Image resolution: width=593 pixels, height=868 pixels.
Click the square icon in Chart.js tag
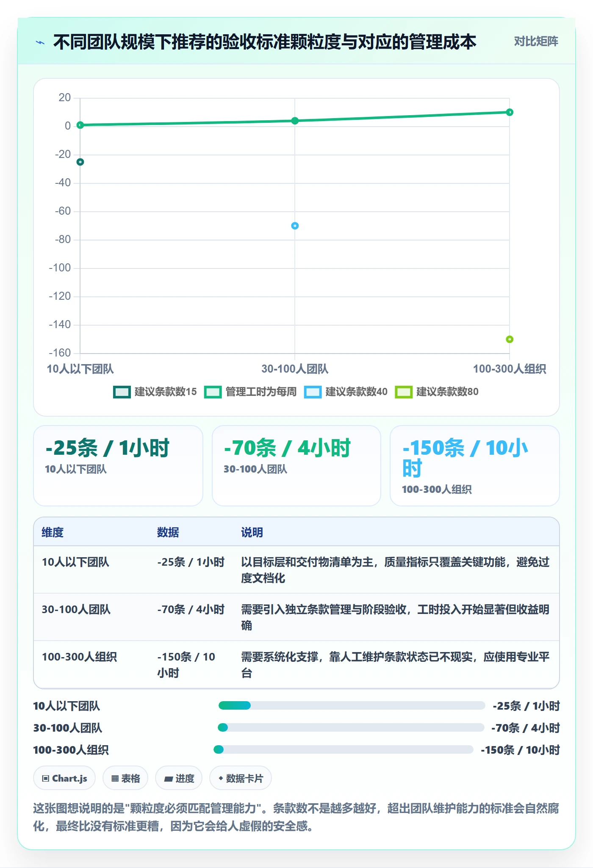coord(46,778)
